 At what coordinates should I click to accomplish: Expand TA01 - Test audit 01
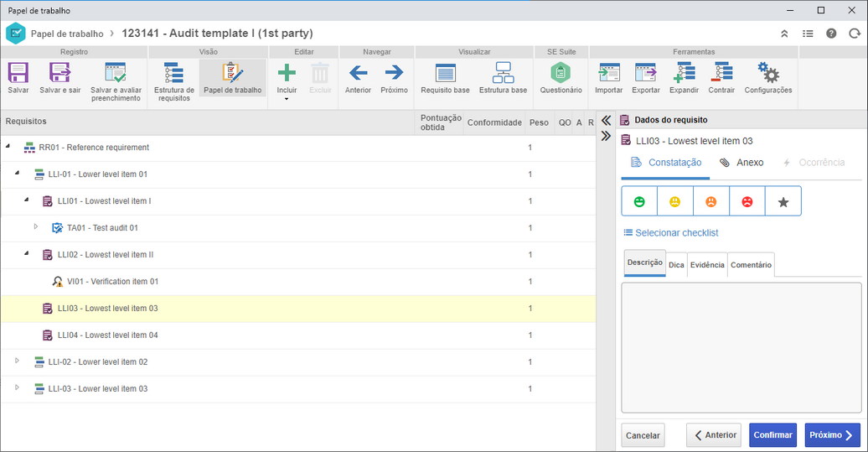pyautogui.click(x=36, y=226)
